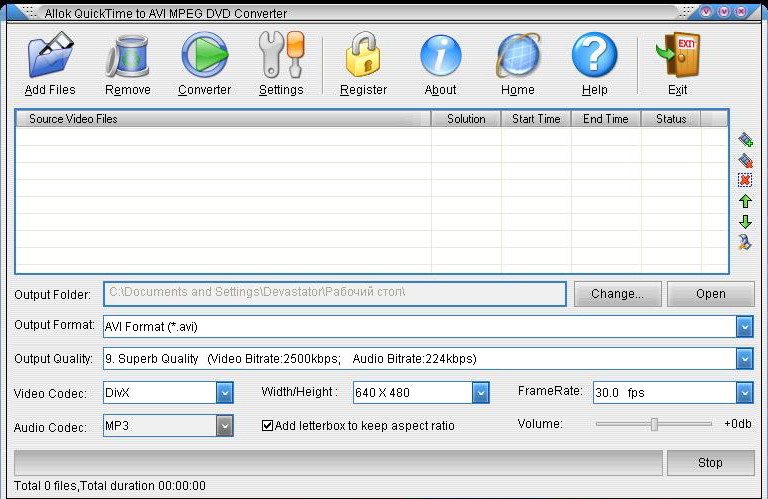Expand the Output Format dropdown
The height and width of the screenshot is (499, 768).
pos(744,327)
